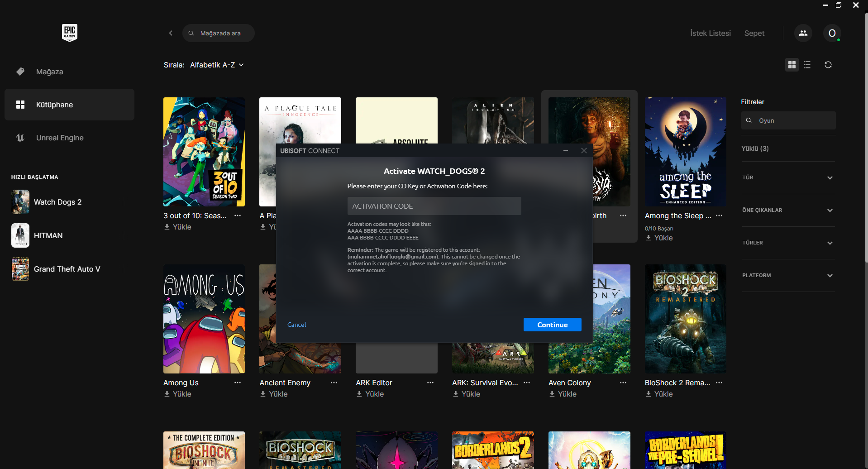Open the Kütüphane library page
Image resolution: width=868 pixels, height=469 pixels.
coord(69,105)
